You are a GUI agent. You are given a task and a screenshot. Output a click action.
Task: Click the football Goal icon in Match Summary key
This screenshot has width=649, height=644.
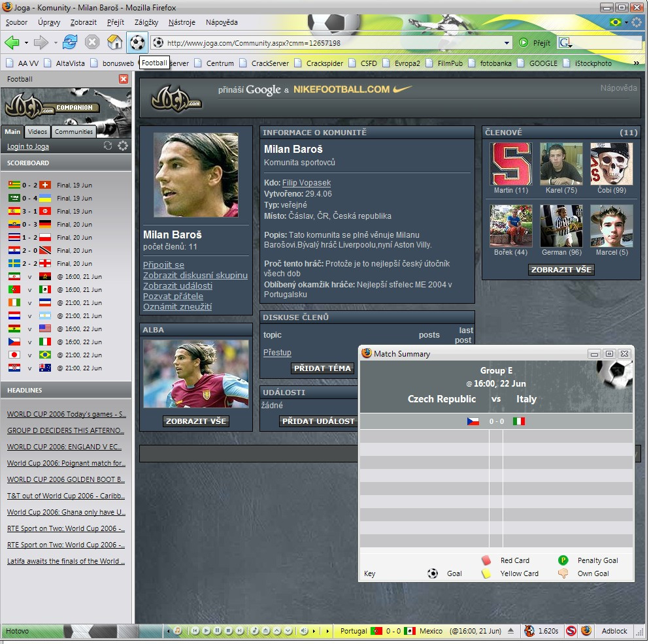(x=433, y=573)
